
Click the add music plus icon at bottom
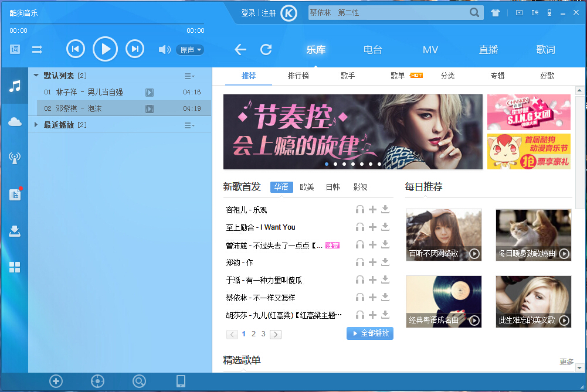(x=56, y=381)
